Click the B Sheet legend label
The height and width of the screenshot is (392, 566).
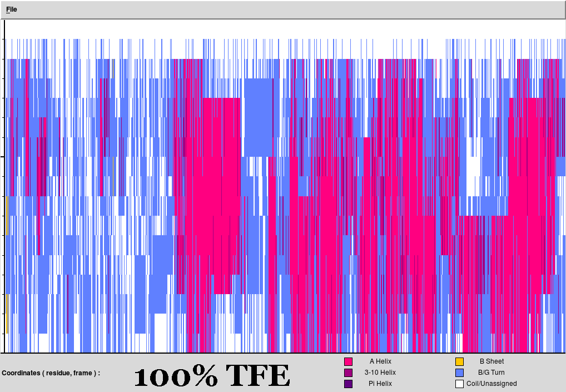[491, 361]
